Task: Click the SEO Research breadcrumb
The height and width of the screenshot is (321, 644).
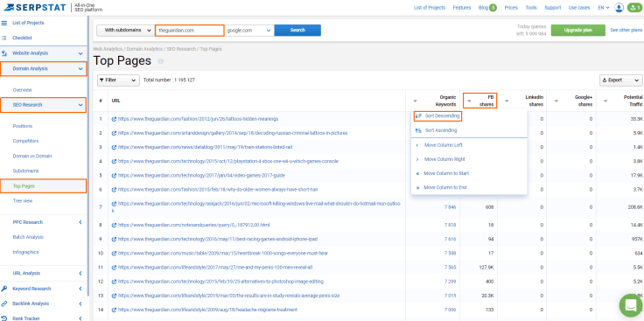Action: point(181,49)
